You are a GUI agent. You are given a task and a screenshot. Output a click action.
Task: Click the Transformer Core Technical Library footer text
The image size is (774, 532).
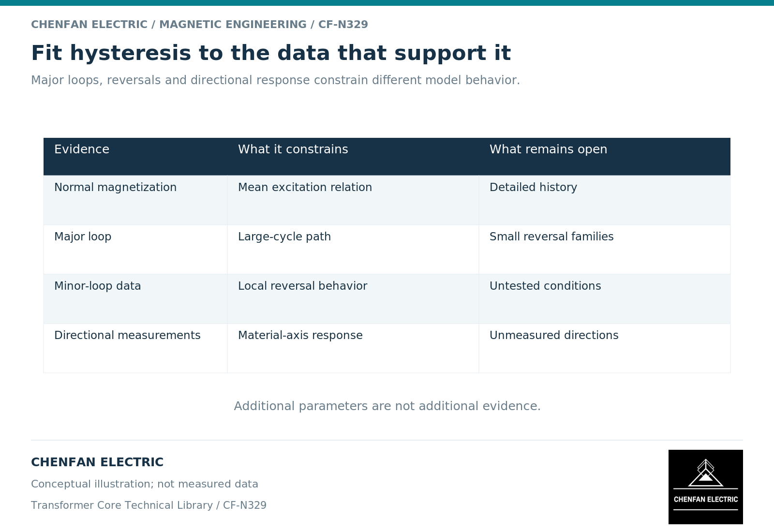click(x=149, y=505)
